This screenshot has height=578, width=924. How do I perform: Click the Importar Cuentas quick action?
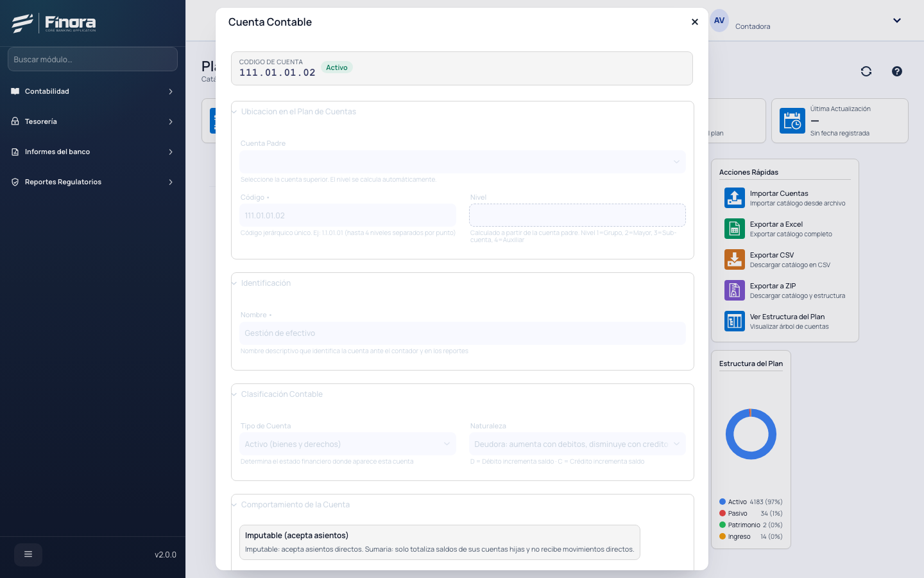coord(785,198)
